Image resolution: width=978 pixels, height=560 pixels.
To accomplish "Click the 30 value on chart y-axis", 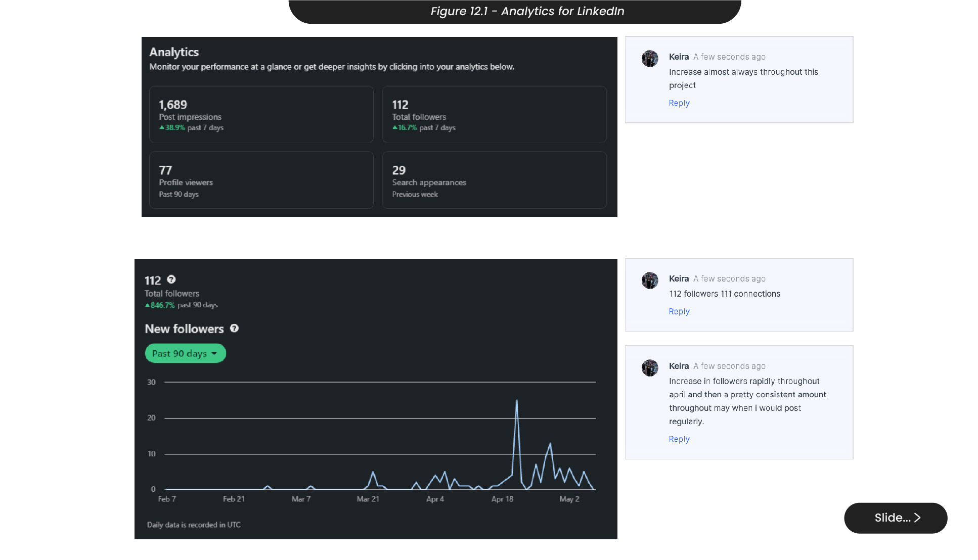I will pyautogui.click(x=151, y=383).
